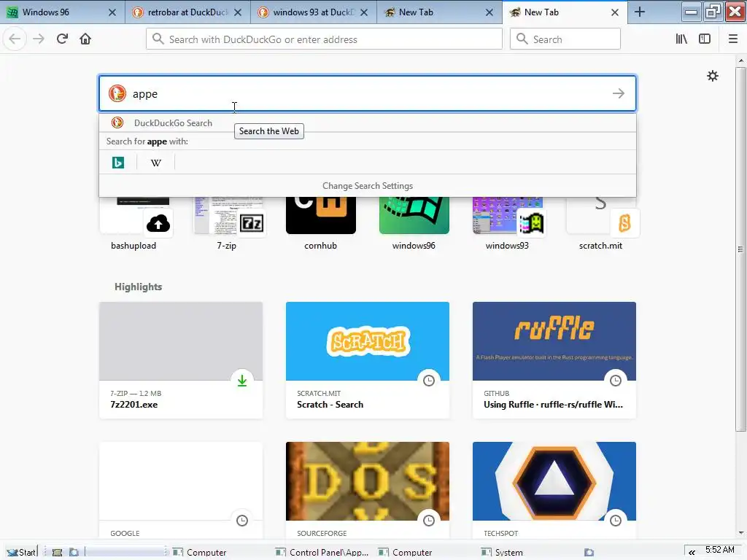Search appe with Bing icon
This screenshot has height=560, width=747.
point(117,163)
